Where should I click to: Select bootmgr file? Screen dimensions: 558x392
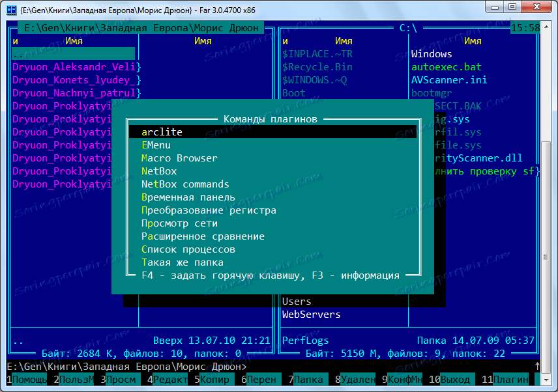432,93
